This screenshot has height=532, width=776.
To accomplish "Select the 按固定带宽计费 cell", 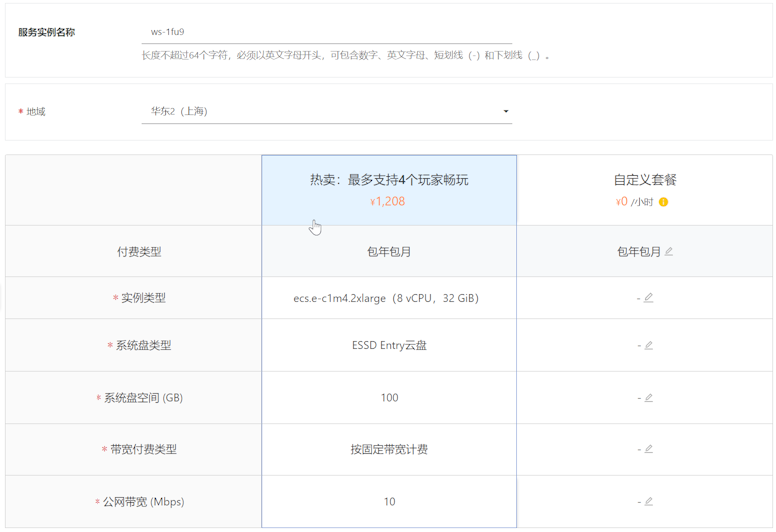I will tap(389, 449).
